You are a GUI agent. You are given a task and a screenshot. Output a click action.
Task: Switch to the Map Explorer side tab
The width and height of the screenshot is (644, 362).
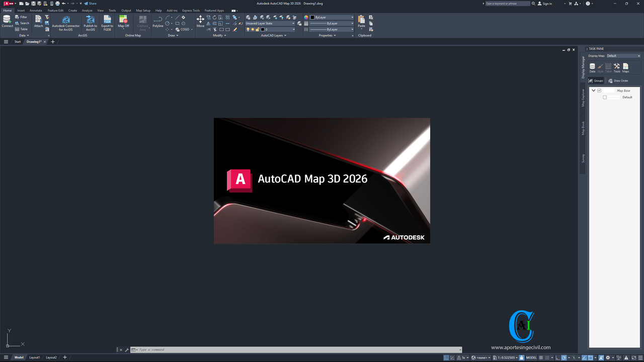pyautogui.click(x=583, y=98)
